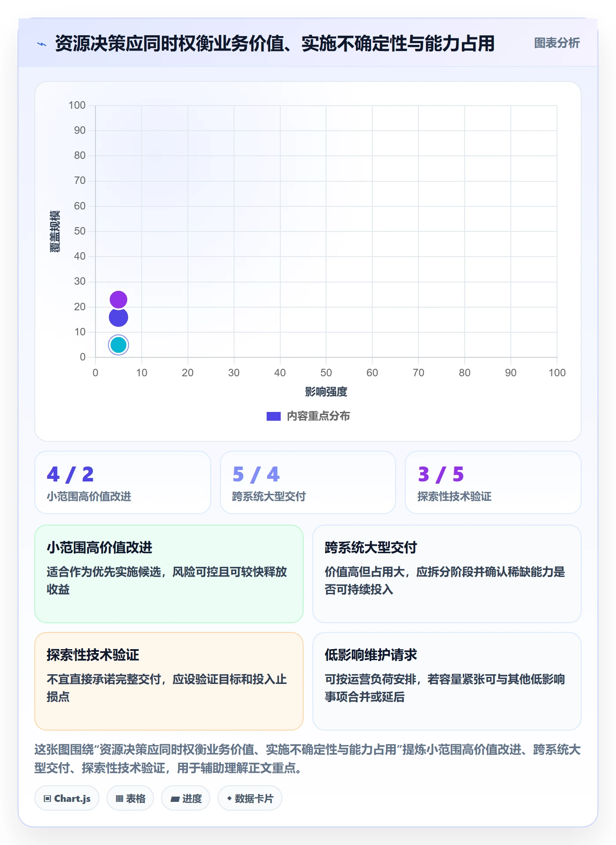The image size is (616, 845).
Task: Click the 4 / 2 stat value
Action: (x=70, y=474)
